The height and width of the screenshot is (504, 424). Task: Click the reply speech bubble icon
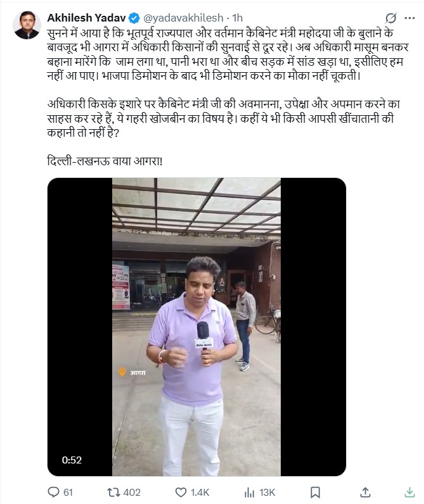tap(53, 492)
